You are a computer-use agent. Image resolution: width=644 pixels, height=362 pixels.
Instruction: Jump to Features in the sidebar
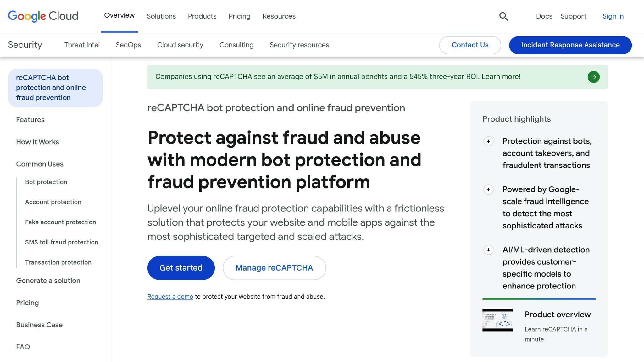pos(30,120)
